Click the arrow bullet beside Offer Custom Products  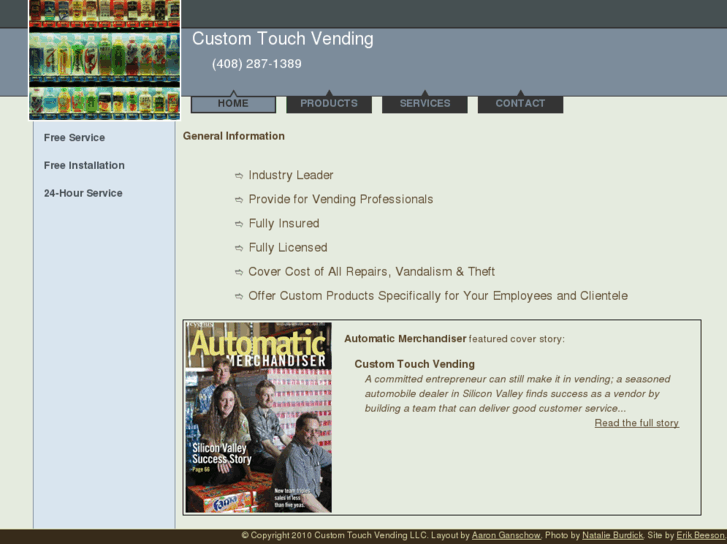click(239, 296)
